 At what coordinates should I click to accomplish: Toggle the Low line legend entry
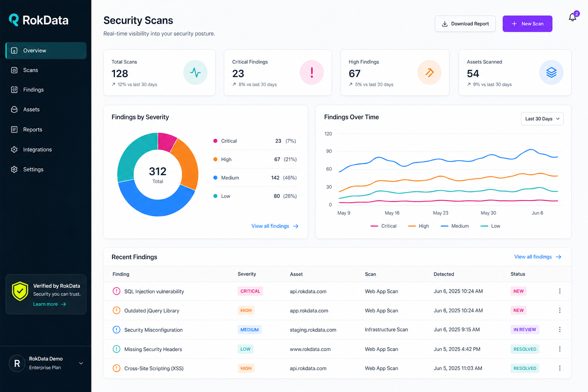(x=490, y=226)
